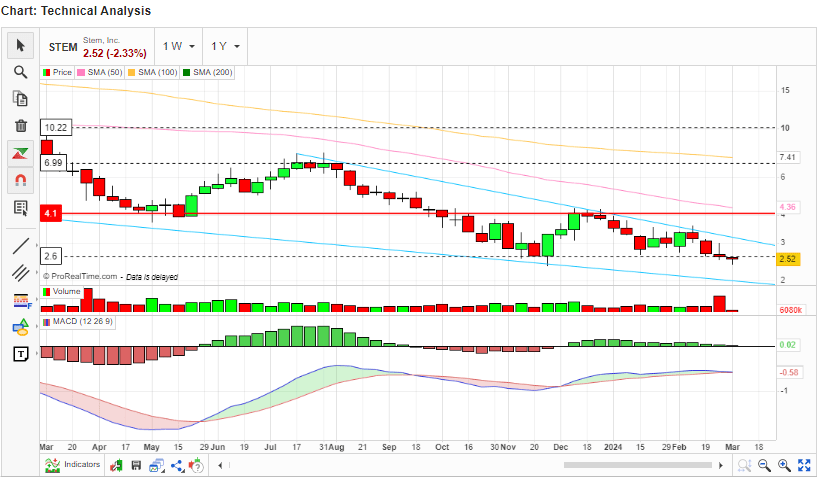Toggle the red-green trend signals tool
817x477 pixels.
click(x=20, y=153)
